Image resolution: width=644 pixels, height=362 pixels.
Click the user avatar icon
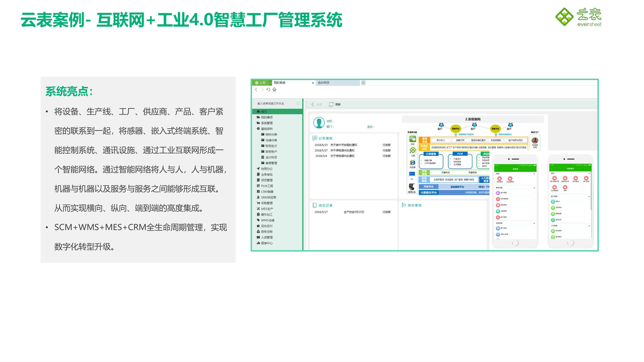(x=319, y=123)
